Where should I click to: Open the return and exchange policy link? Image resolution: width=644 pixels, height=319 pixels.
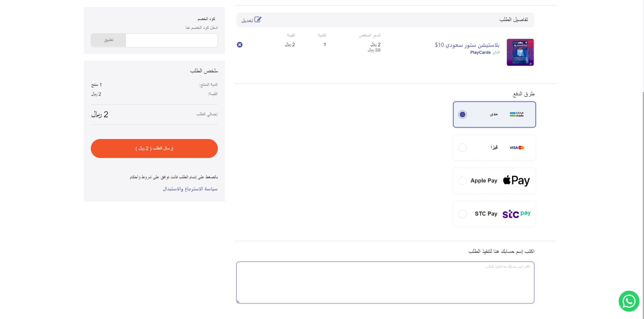coord(190,189)
